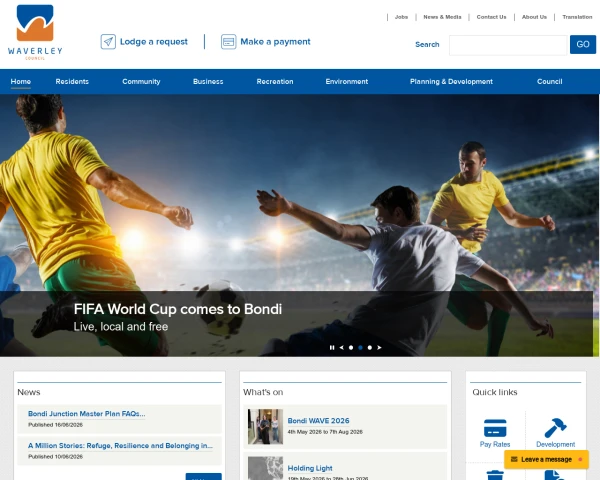The image size is (600, 480).
Task: Select the second carousel slide dot
Action: pyautogui.click(x=360, y=348)
